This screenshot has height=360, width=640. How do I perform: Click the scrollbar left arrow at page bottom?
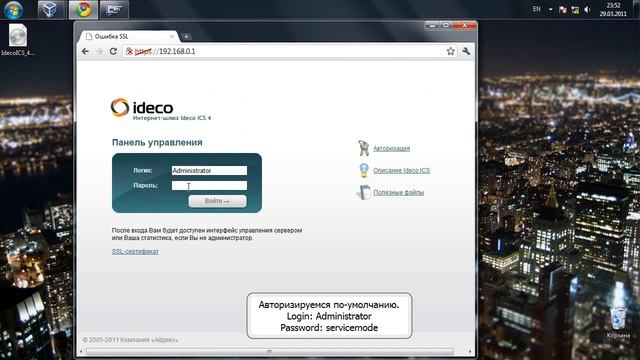click(x=82, y=351)
